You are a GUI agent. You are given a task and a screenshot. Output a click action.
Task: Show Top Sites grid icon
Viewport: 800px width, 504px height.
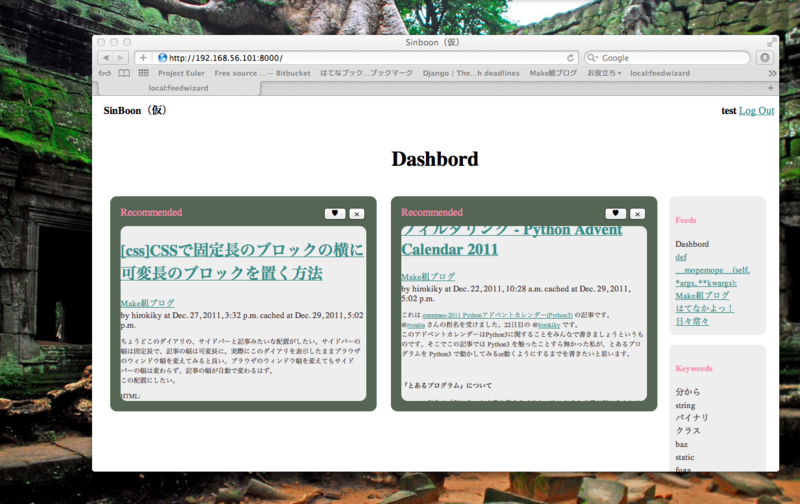click(x=144, y=73)
